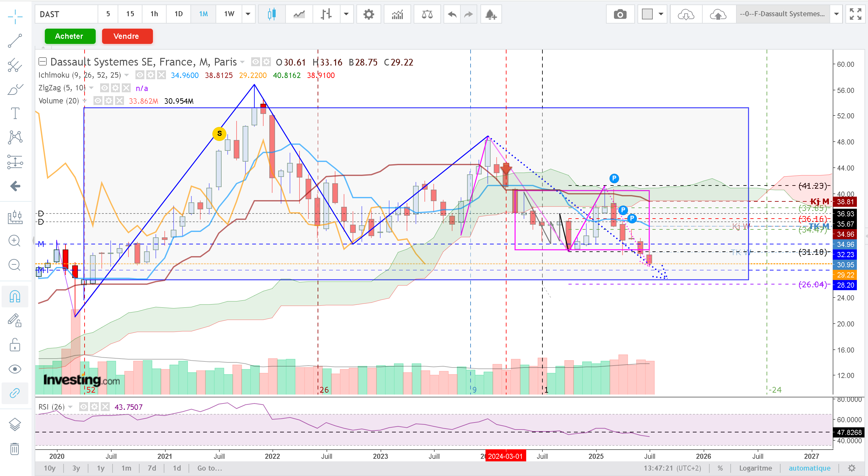The image size is (868, 476).
Task: Click the DAST symbol search field
Action: point(66,14)
